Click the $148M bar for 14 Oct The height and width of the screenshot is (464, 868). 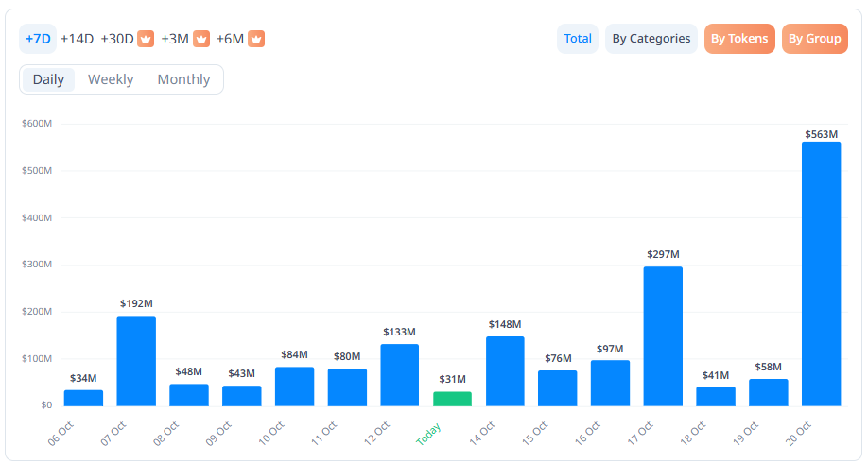505,371
